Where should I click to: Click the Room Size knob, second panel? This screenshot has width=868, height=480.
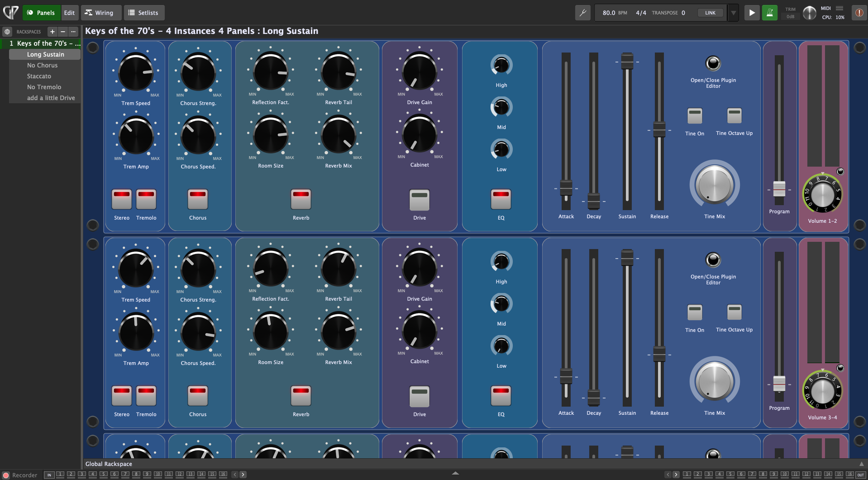click(271, 331)
